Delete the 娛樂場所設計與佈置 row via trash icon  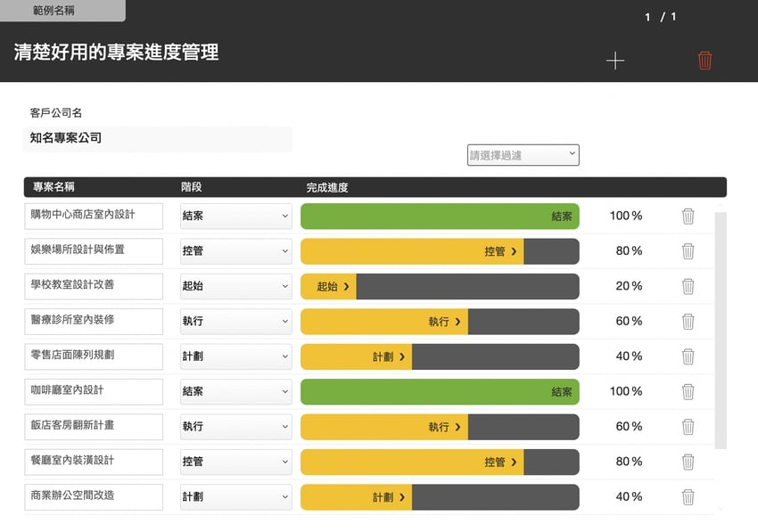[688, 251]
